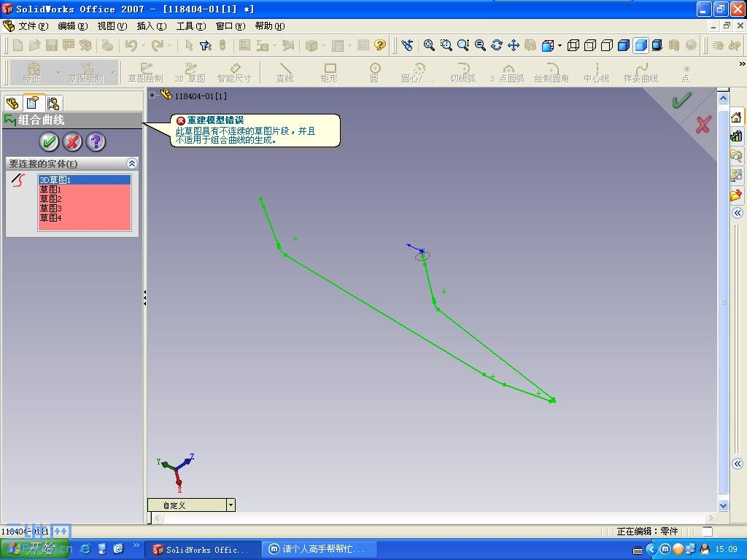
Task: Toggle Shadows in Shaded Mode icon
Action: click(657, 45)
